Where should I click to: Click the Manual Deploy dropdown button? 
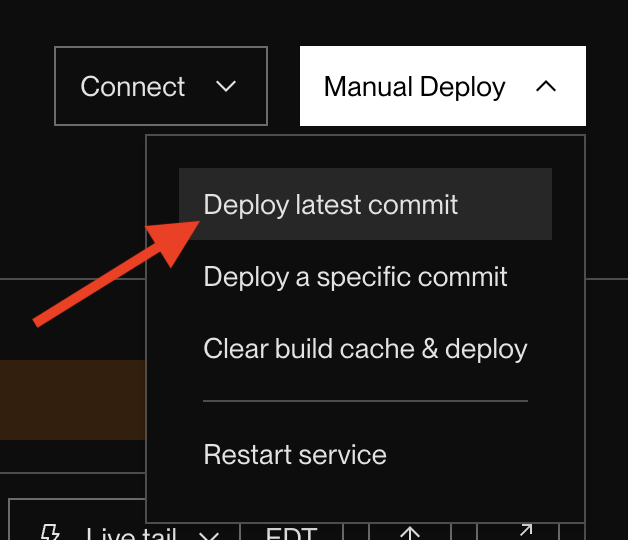[442, 87]
